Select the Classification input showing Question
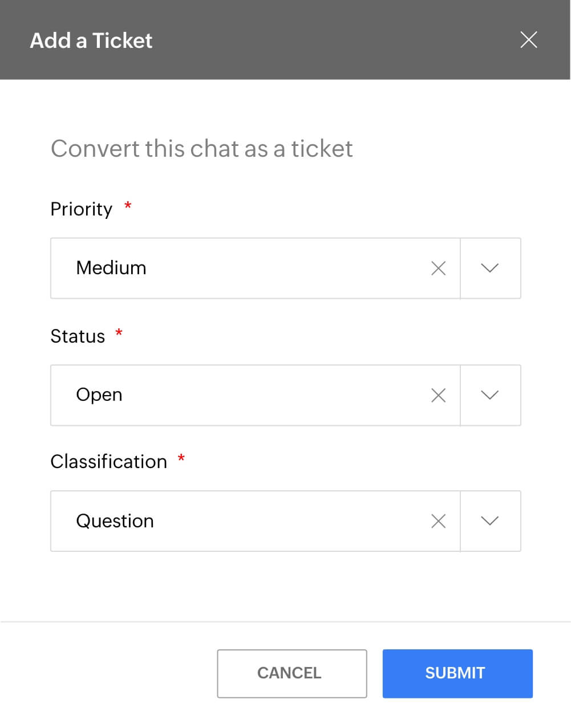Screen dimensions: 571x728 [228, 520]
